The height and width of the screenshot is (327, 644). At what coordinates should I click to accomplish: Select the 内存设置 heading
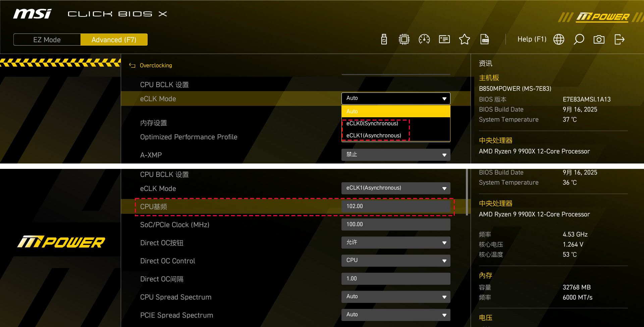(x=154, y=123)
